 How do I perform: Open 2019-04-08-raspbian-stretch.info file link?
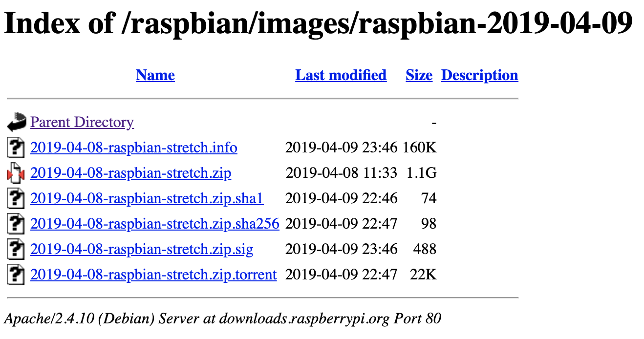(x=134, y=148)
